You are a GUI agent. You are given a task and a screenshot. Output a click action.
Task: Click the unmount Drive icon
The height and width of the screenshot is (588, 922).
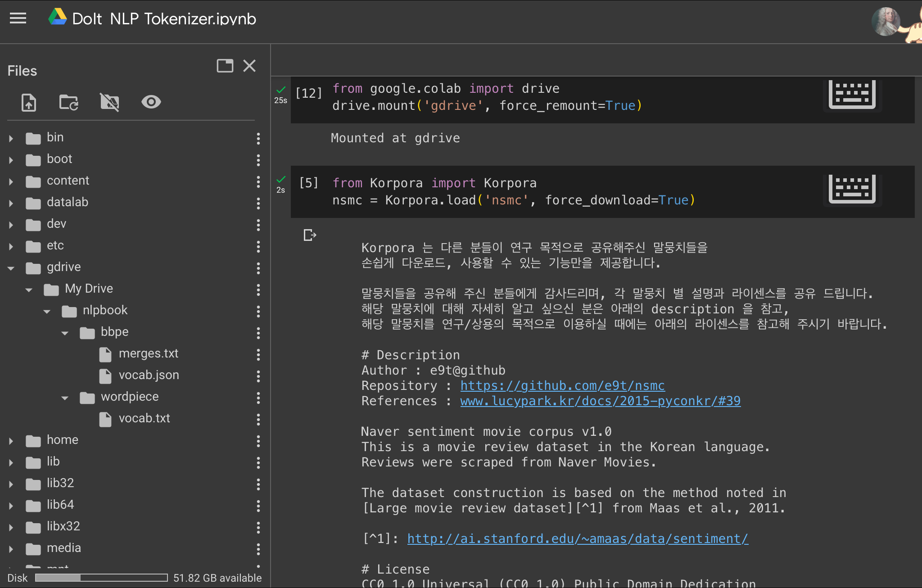pos(109,102)
